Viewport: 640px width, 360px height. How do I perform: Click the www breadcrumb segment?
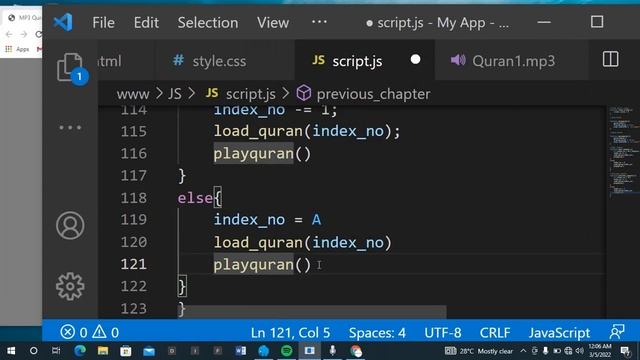point(133,94)
